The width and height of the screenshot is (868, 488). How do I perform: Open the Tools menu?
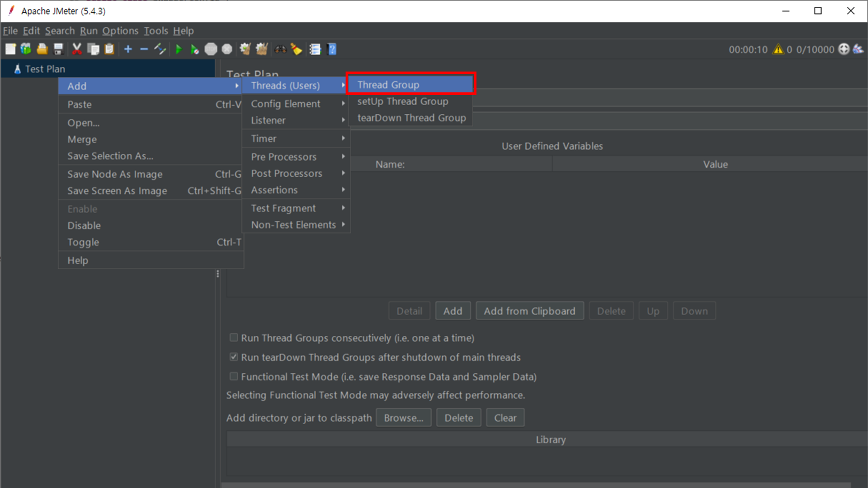(x=155, y=30)
